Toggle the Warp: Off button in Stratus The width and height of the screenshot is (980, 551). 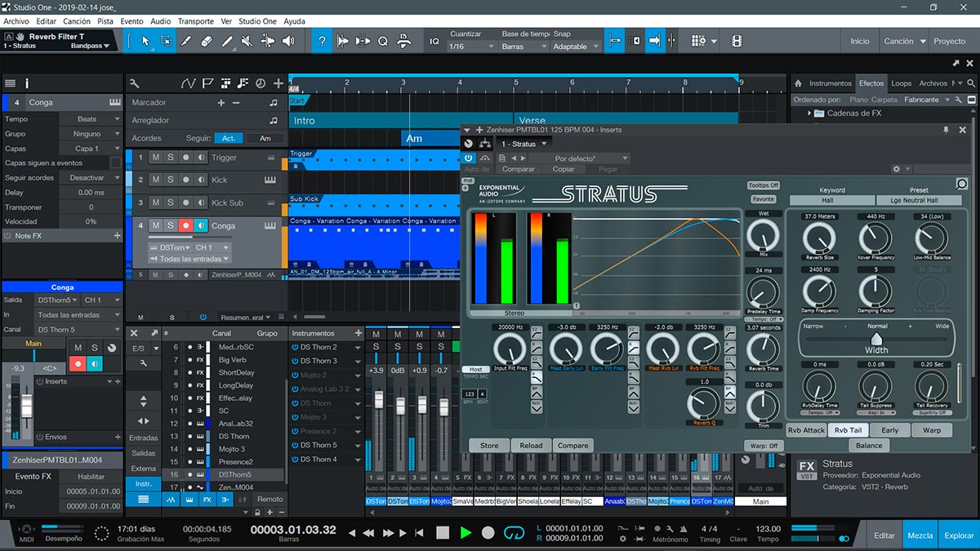click(763, 446)
